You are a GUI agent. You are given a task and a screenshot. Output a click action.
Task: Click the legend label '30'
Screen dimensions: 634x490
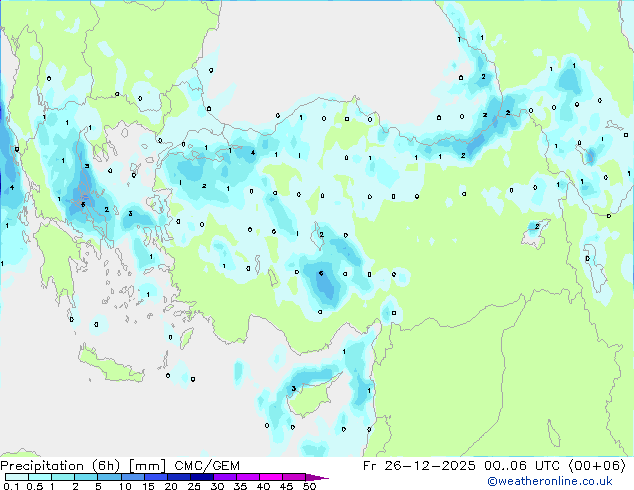click(x=217, y=486)
